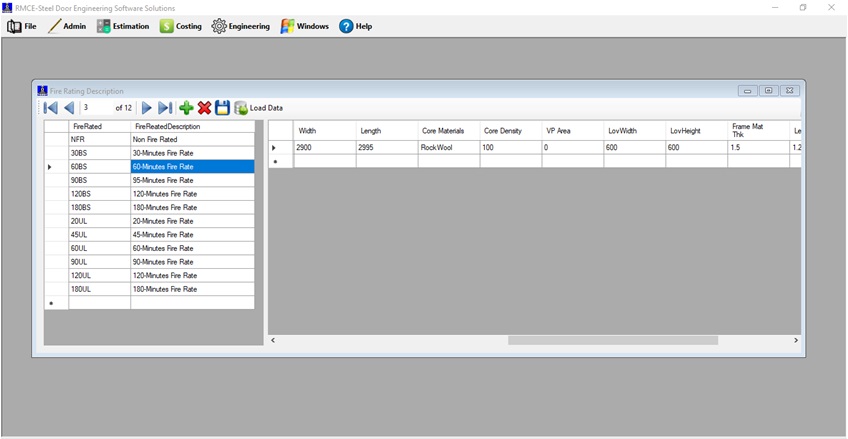The height and width of the screenshot is (439, 848).
Task: Delete record with red X icon
Action: tap(204, 108)
